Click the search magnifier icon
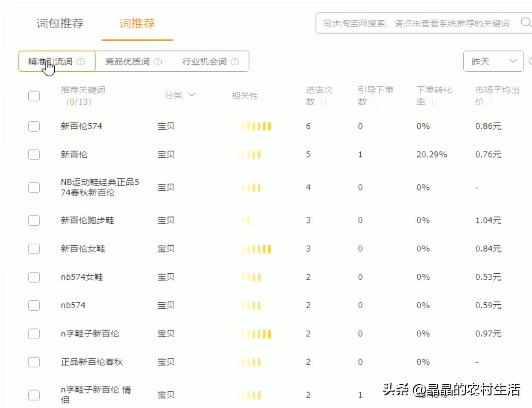Image resolution: width=532 pixels, height=408 pixels. tap(525, 22)
